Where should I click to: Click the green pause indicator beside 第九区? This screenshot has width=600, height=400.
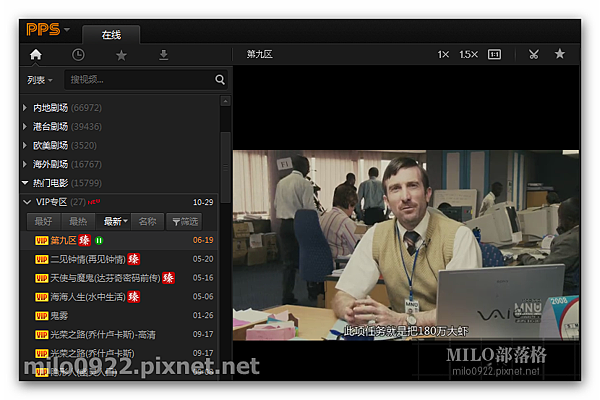coord(99,240)
